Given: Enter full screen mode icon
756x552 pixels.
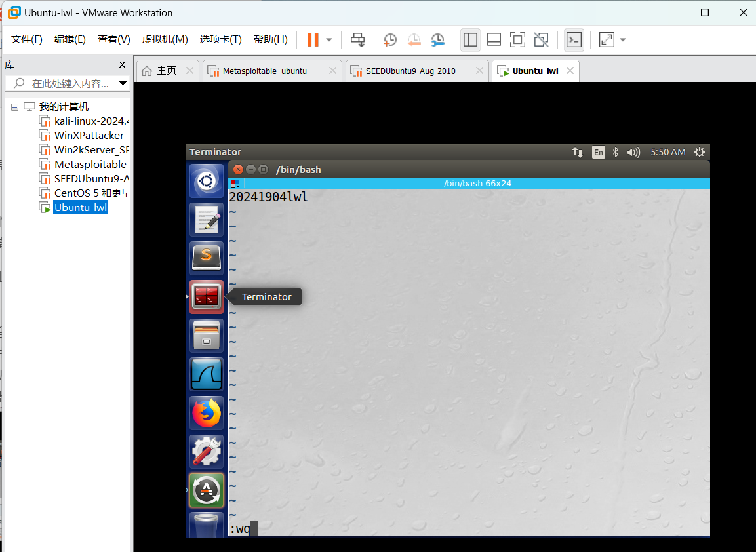Looking at the screenshot, I should pos(517,39).
